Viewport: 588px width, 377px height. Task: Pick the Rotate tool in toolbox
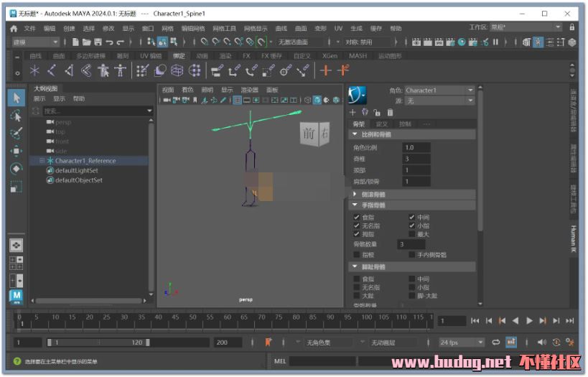click(x=16, y=169)
